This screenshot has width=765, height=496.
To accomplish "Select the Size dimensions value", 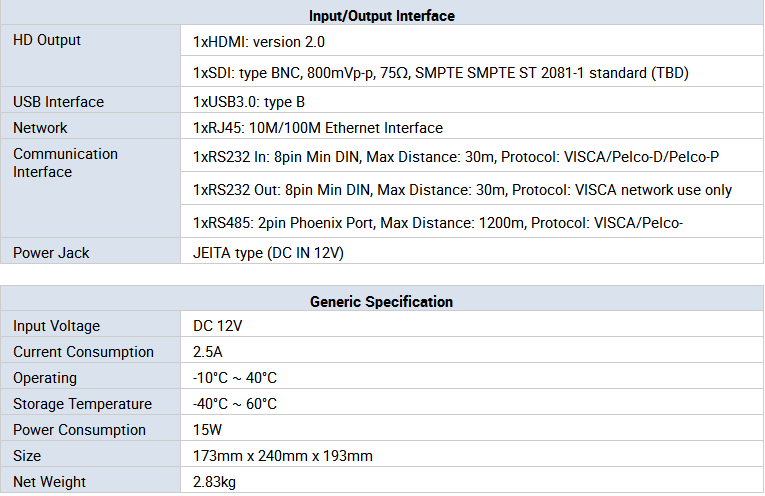I will coord(283,456).
